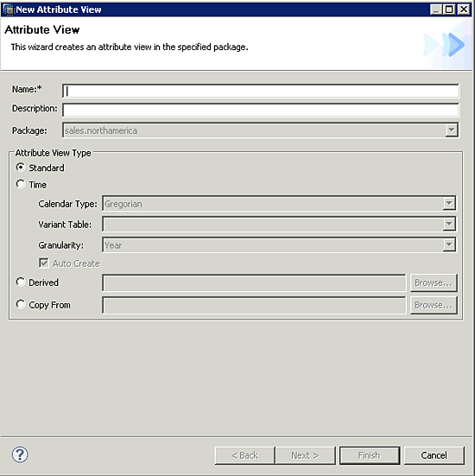Focus the Description input field
The image size is (475, 476).
pos(261,110)
